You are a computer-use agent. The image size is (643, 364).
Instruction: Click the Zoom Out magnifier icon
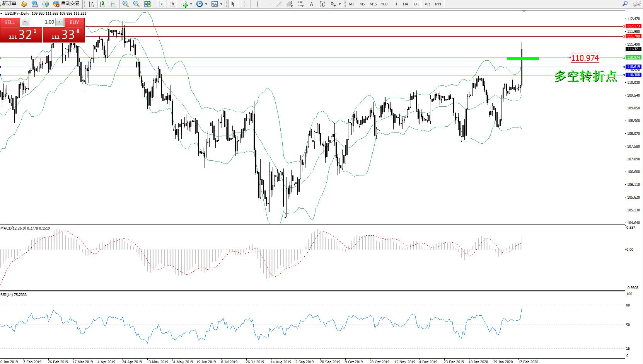136,4
